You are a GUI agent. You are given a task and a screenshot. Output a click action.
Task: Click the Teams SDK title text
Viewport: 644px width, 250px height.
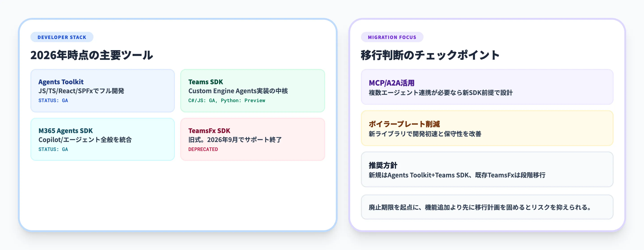(205, 82)
